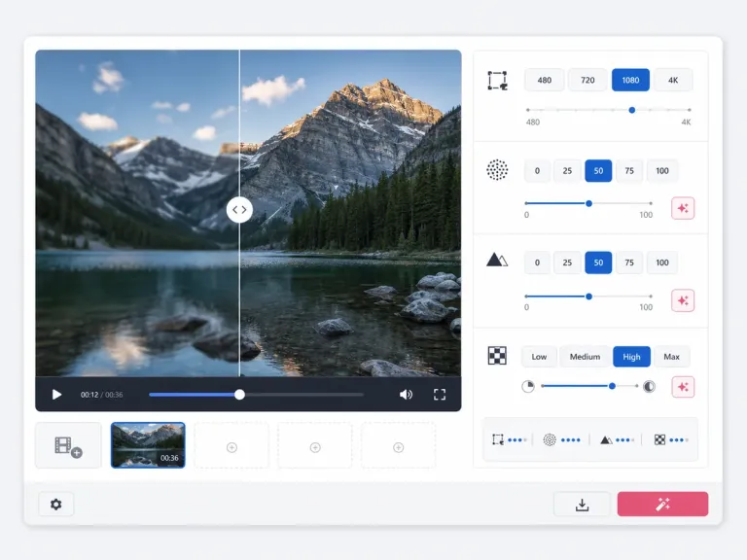The height and width of the screenshot is (560, 747).
Task: Select the 4K resolution option
Action: click(x=673, y=80)
